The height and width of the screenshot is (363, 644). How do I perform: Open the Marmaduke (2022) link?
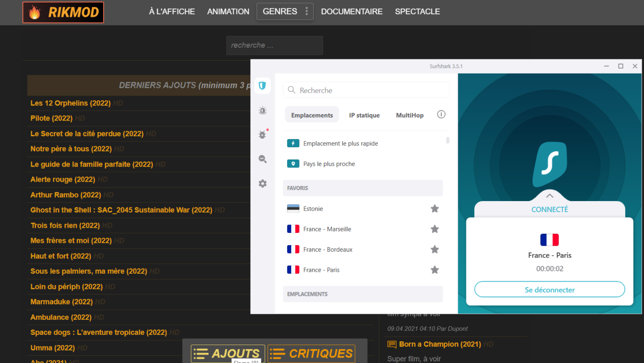point(62,302)
